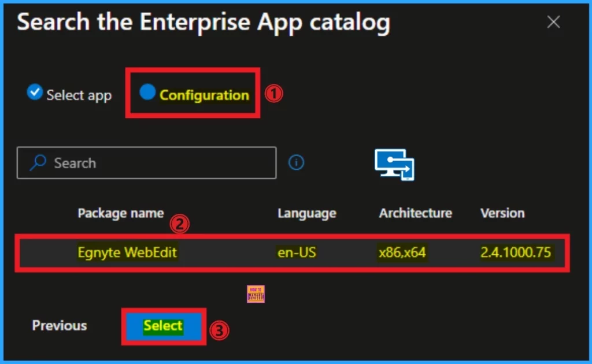Close the Enterprise App catalog panel

click(x=553, y=22)
